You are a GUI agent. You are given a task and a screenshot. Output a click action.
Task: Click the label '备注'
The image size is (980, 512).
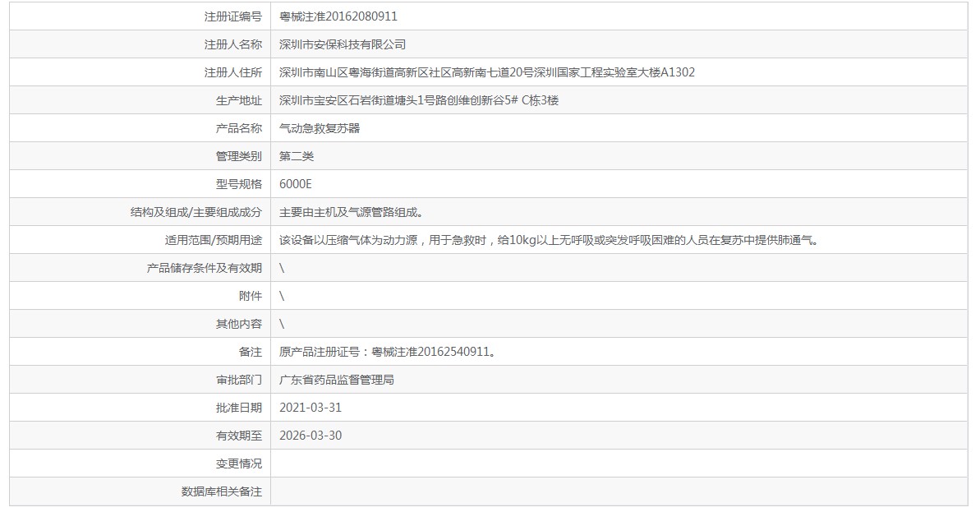coord(251,352)
